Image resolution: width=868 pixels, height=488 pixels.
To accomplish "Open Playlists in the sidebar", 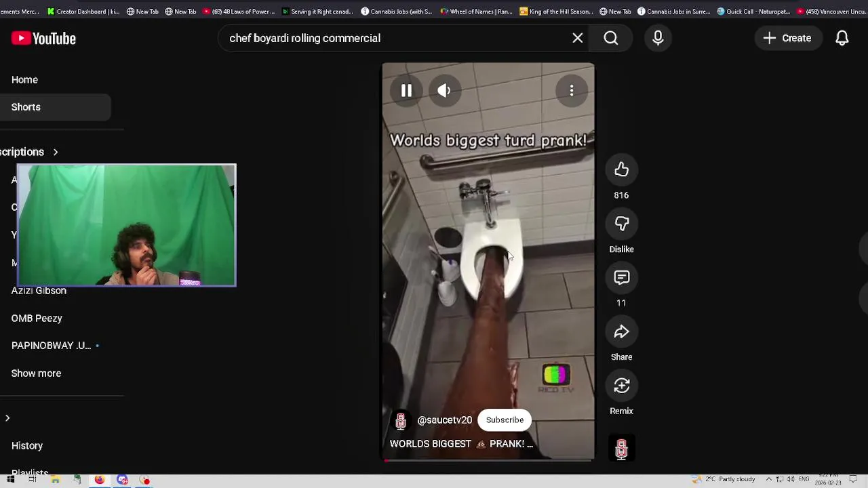I will coord(30,471).
